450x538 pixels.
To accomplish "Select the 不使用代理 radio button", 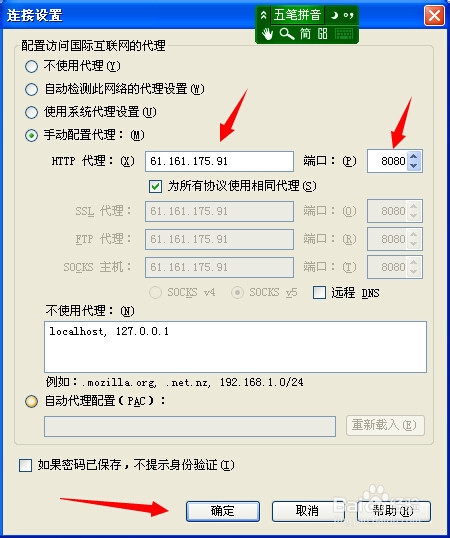I will pyautogui.click(x=32, y=66).
